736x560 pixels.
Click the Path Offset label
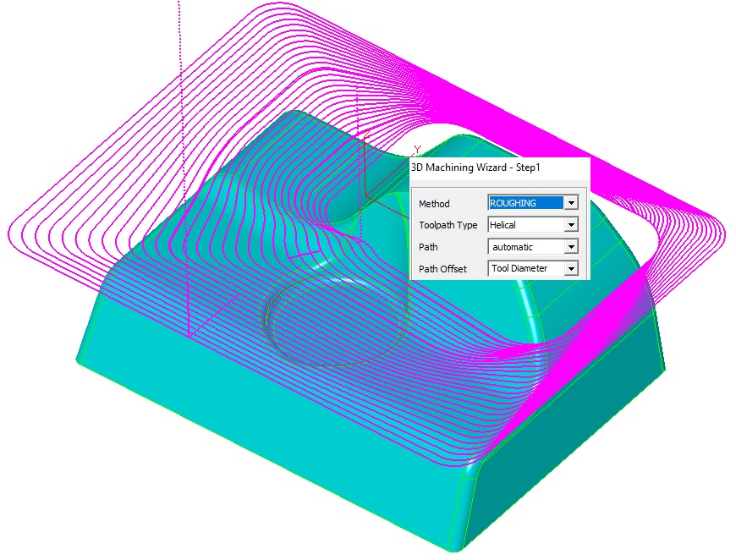[x=442, y=269]
